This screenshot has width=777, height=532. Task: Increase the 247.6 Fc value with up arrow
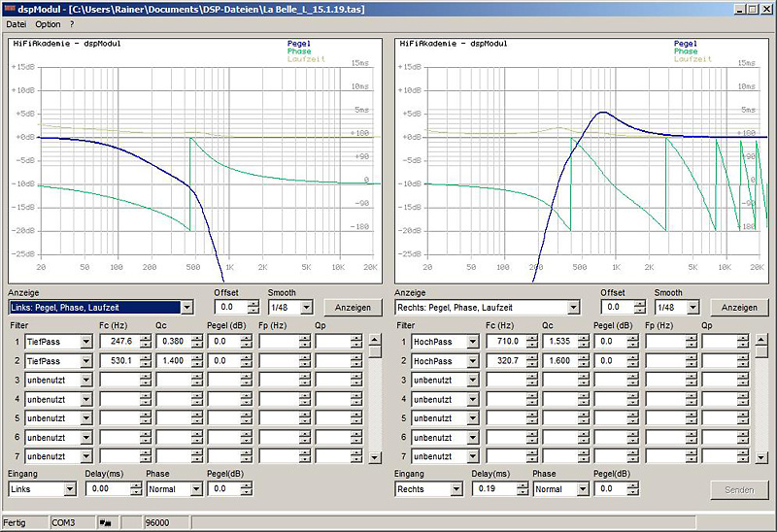(x=146, y=338)
